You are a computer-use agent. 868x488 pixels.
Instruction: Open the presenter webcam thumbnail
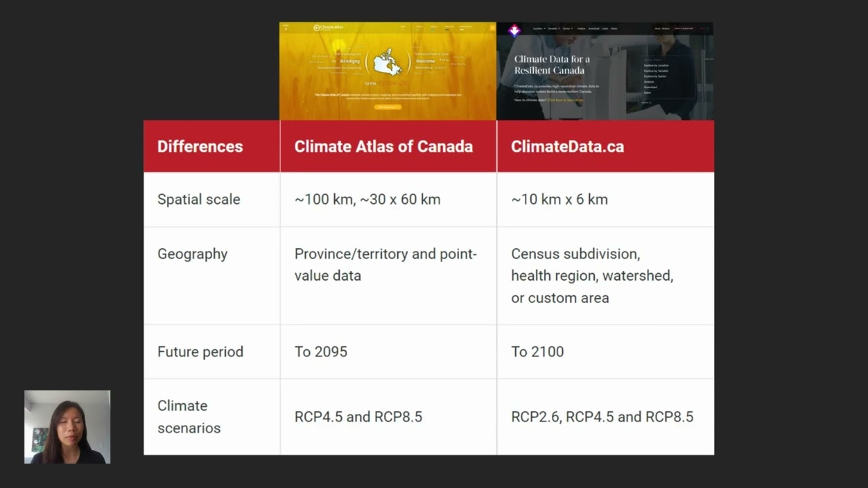(x=67, y=427)
